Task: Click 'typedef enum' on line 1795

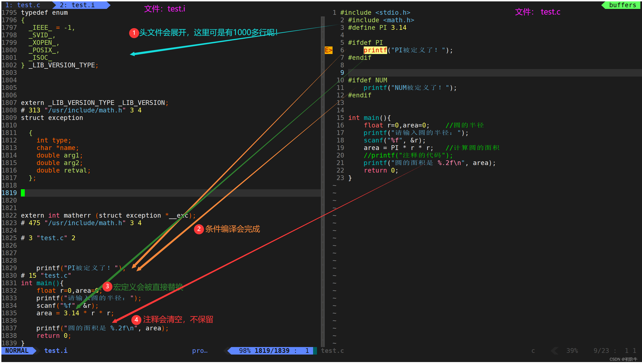Action: [x=44, y=13]
